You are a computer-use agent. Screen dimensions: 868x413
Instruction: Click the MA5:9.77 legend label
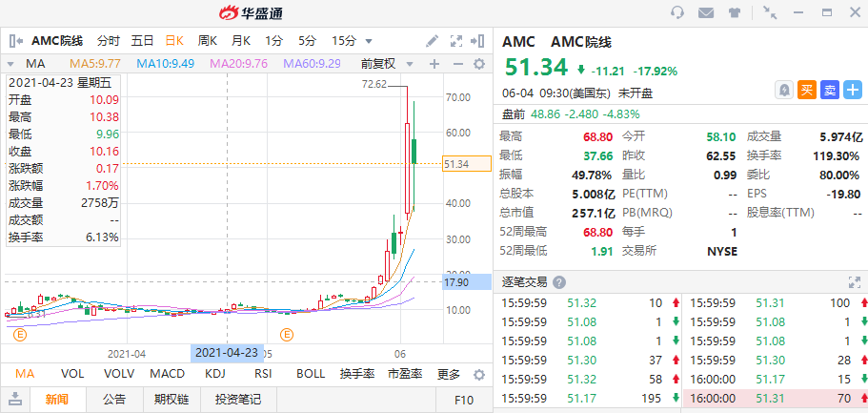pos(94,64)
